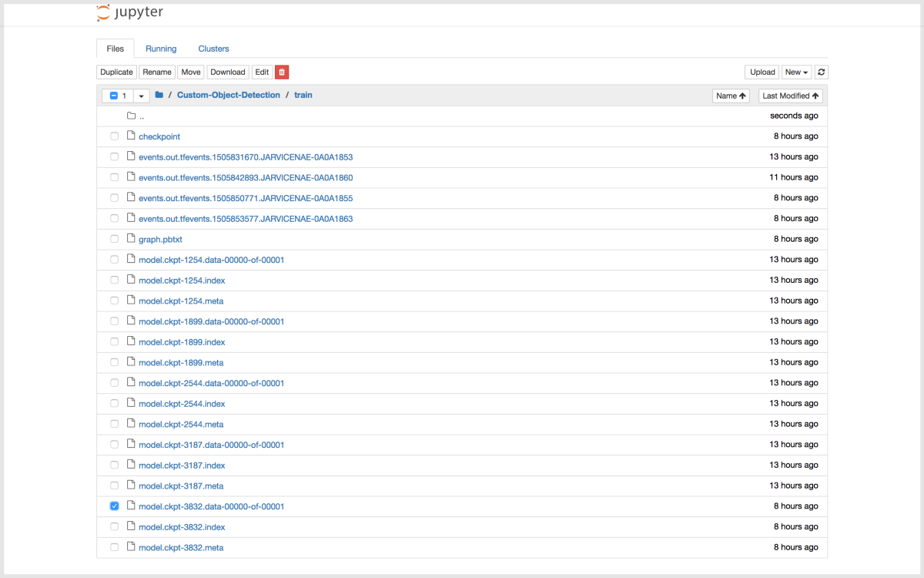Click the parent directory folder icon
Screen dimensions: 924x578
pyautogui.click(x=131, y=116)
